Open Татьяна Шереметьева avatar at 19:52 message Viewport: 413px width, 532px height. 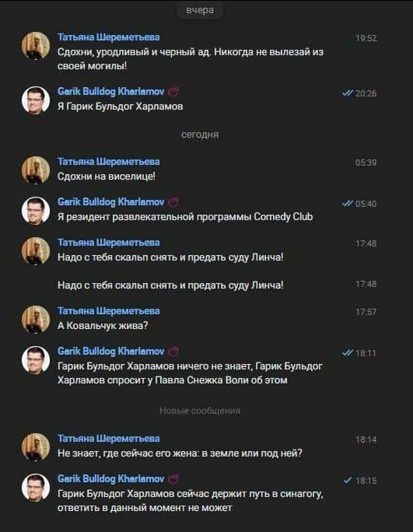click(36, 46)
